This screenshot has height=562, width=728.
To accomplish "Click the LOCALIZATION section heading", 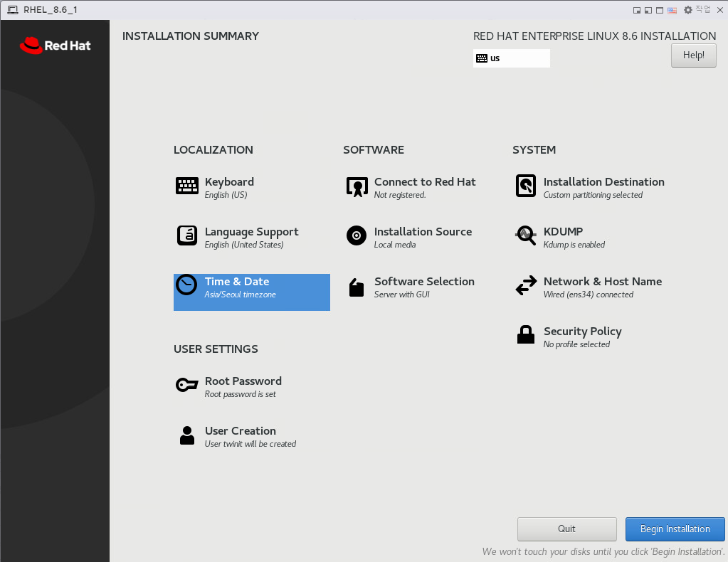I will [213, 150].
